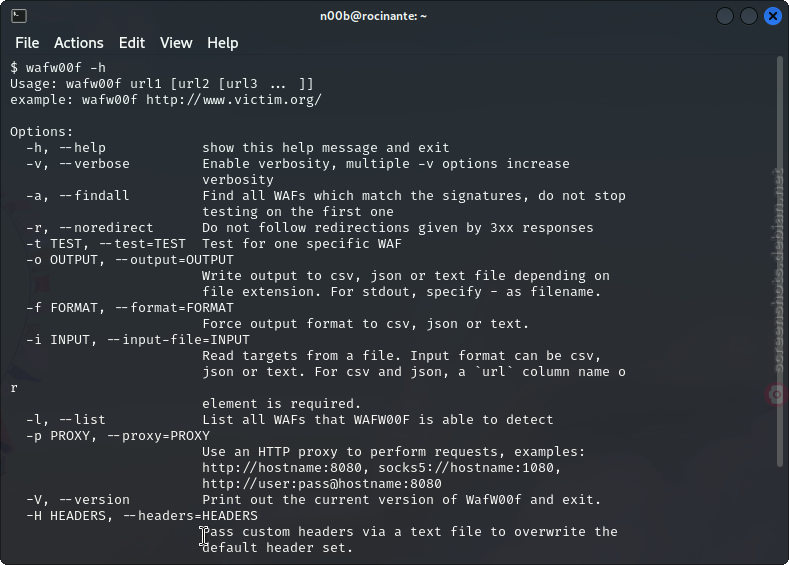This screenshot has width=789, height=565.
Task: Click the http://user:pass@hostname:8080 example
Action: [322, 484]
